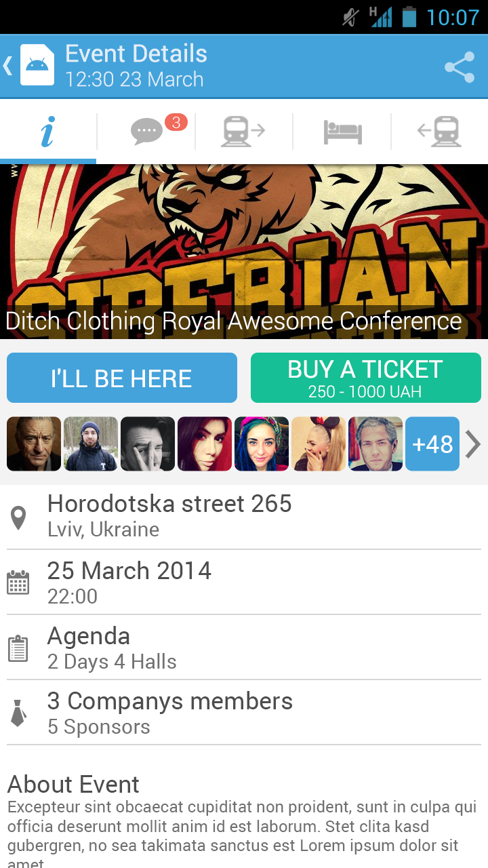Tap the location pin icon
This screenshot has width=488, height=868.
pos(18,518)
